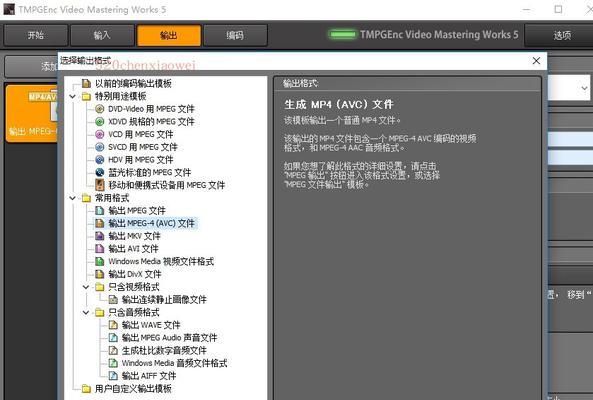Select 输出 DivX 文件 label
Image resolution: width=593 pixels, height=400 pixels.
(x=135, y=274)
